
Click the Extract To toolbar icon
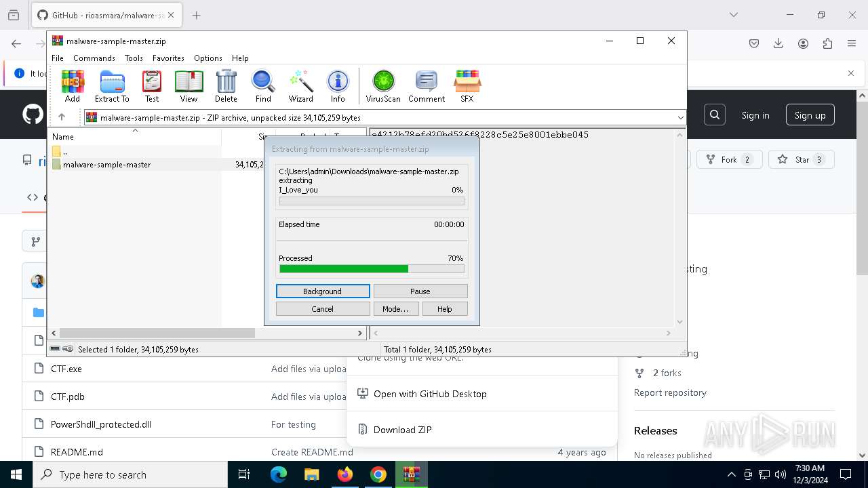112,86
